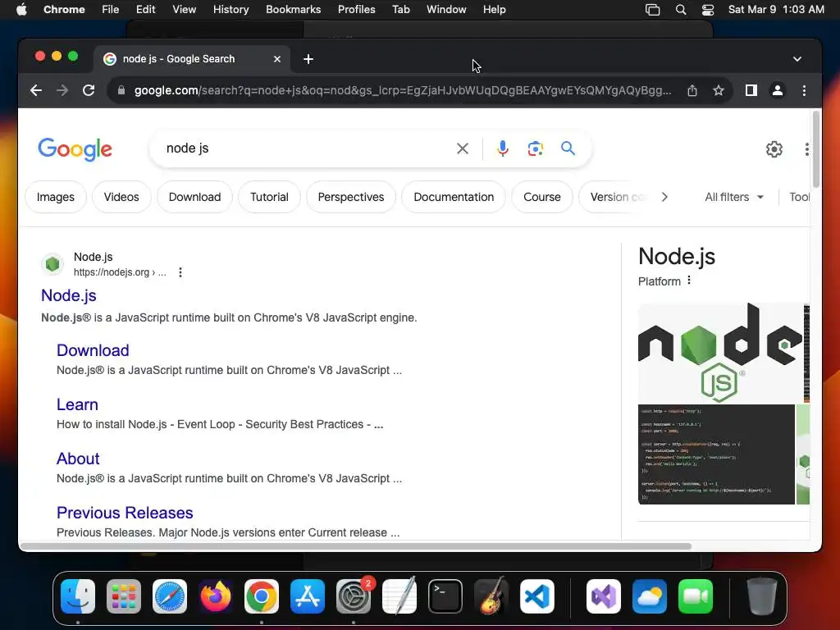Open Google quick settings gear

coord(774,149)
